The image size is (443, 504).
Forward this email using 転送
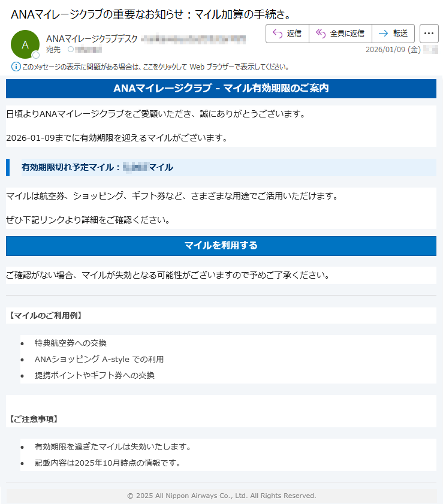tap(393, 34)
